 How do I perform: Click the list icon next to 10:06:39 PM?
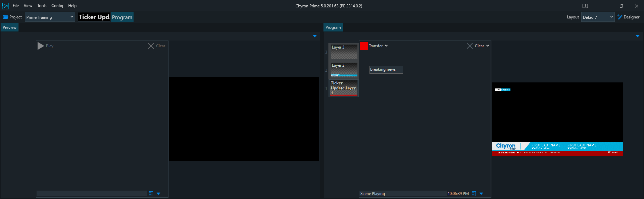tap(474, 194)
